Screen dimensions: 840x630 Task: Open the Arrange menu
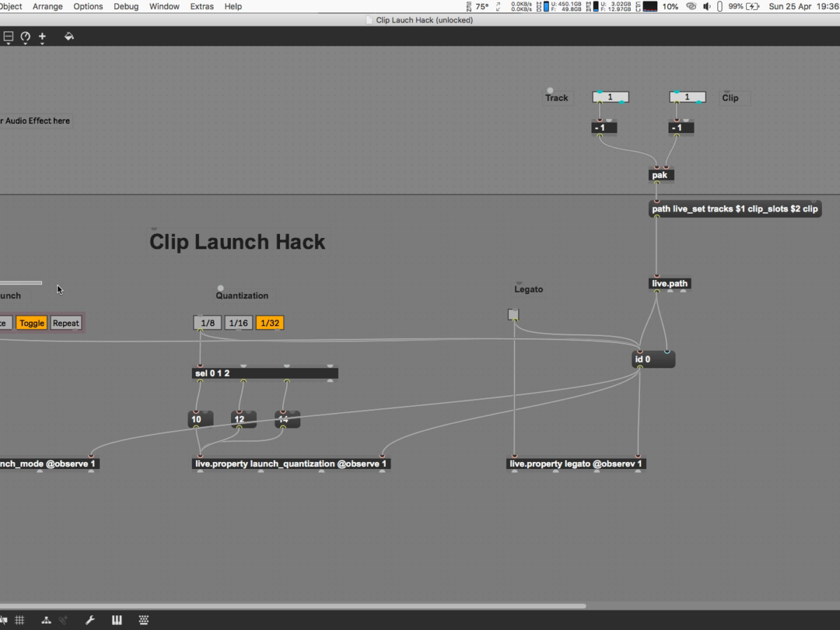(48, 6)
